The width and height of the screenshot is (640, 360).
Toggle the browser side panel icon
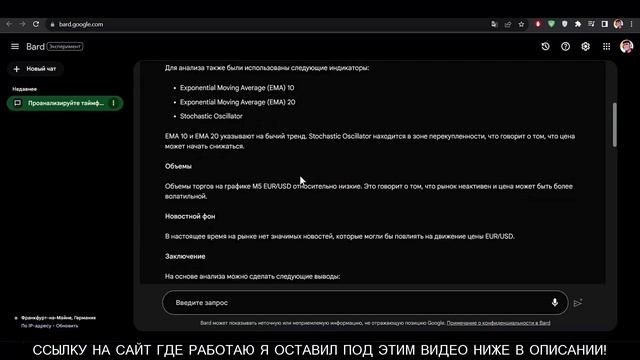click(604, 24)
